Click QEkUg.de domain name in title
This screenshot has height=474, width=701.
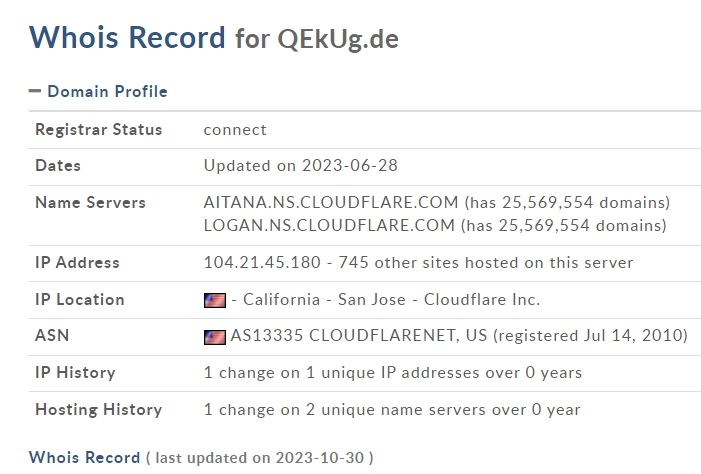tap(338, 39)
